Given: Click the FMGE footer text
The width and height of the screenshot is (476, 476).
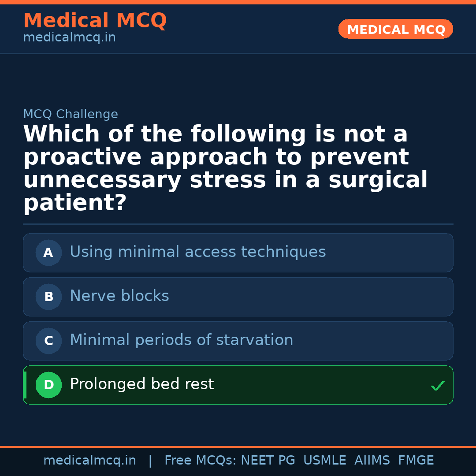Looking at the screenshot, I should 416,461.
